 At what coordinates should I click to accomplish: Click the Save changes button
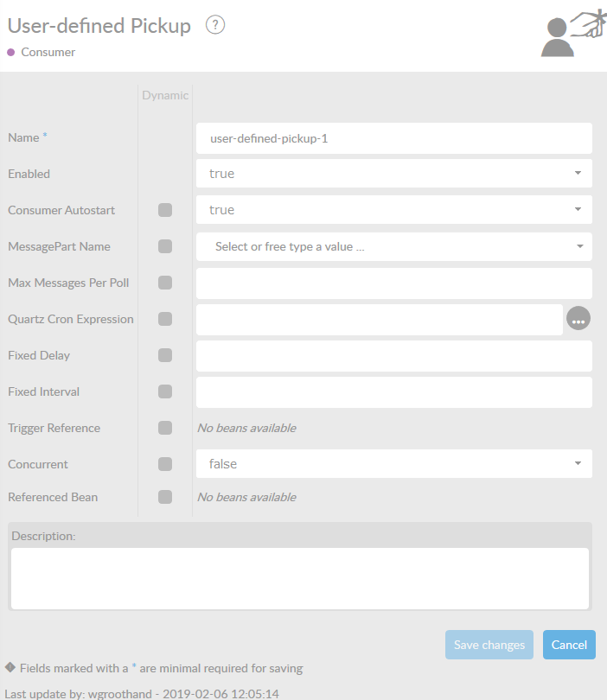coord(489,645)
